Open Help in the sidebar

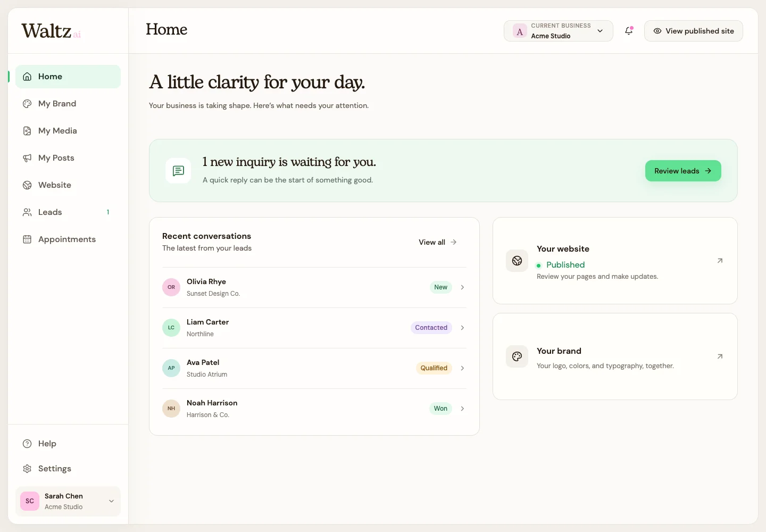[68, 444]
